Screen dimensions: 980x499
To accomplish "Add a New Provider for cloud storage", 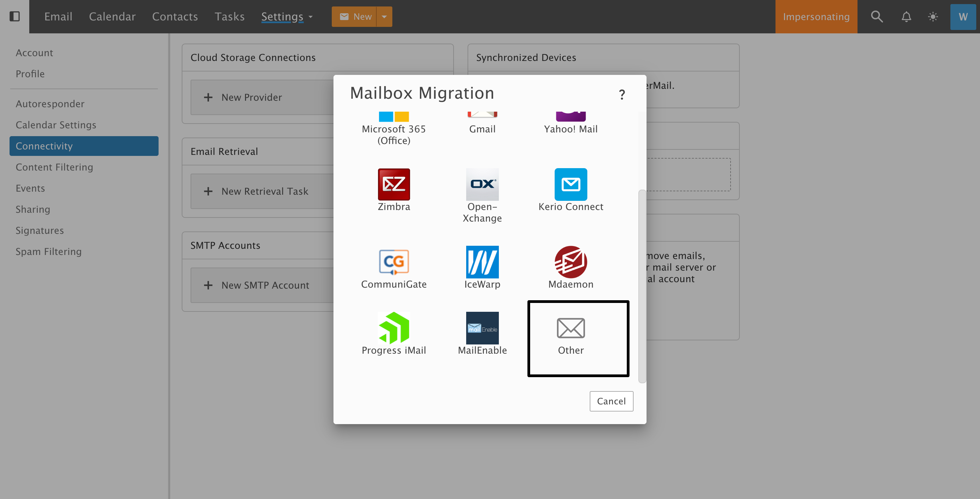I will (x=262, y=97).
